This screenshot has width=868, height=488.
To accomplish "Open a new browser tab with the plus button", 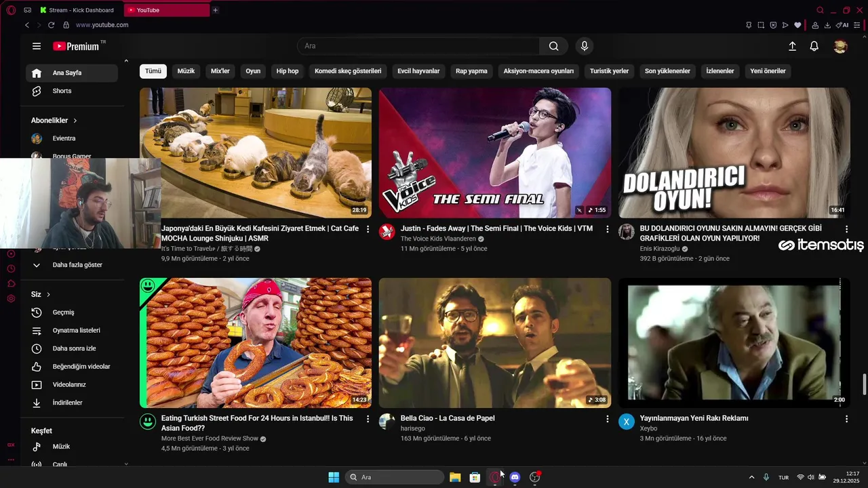I will tap(215, 10).
